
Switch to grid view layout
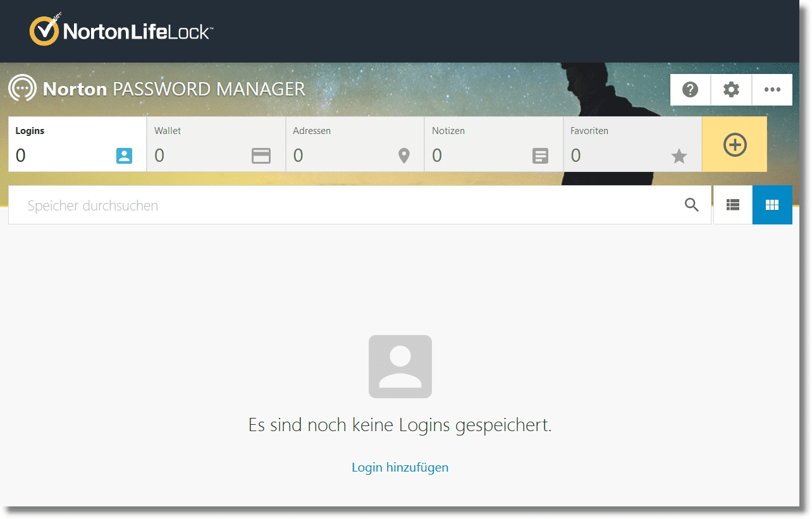click(x=772, y=205)
